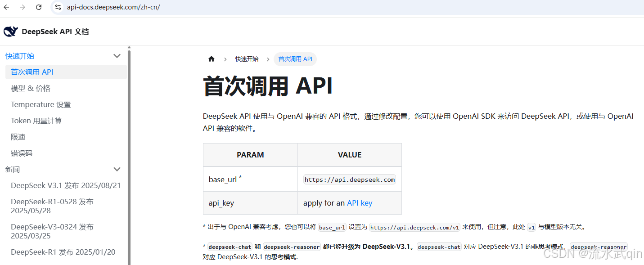Click the VALUE column header

[x=350, y=155]
